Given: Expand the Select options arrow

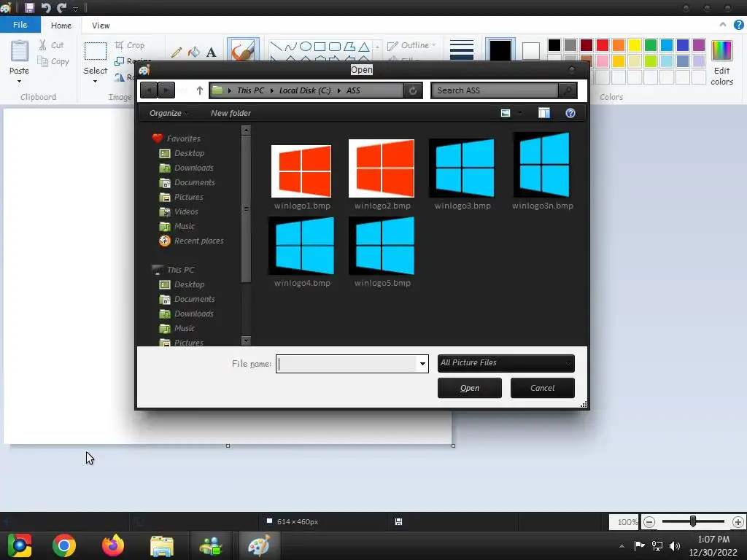Looking at the screenshot, I should tap(96, 82).
